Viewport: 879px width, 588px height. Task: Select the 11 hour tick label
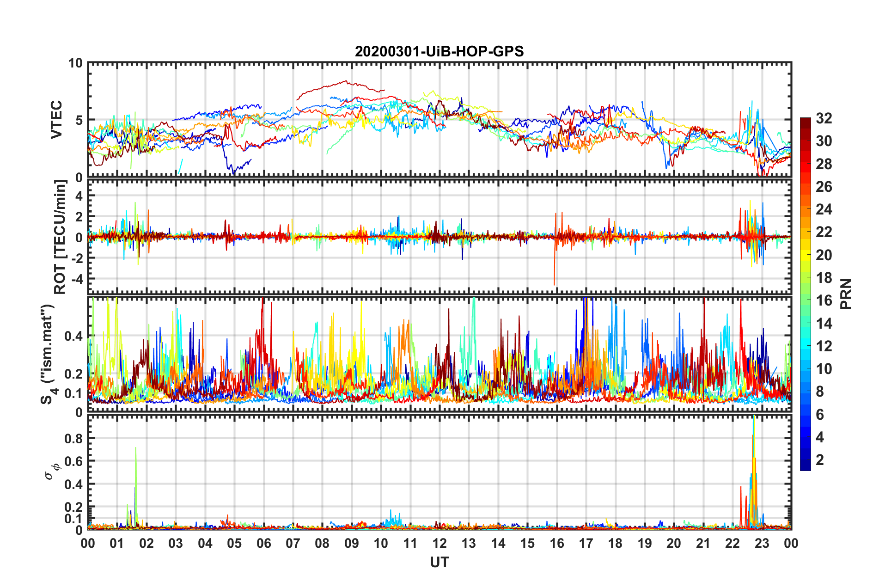410,543
